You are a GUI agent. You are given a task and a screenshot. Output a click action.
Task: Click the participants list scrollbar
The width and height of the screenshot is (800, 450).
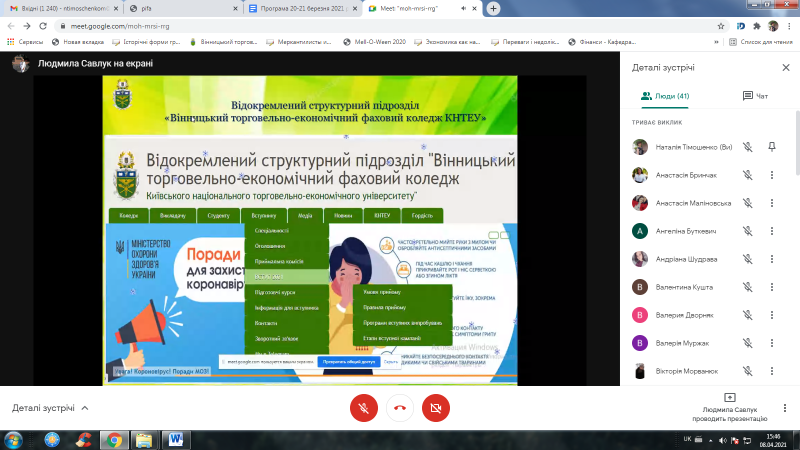coord(797,143)
